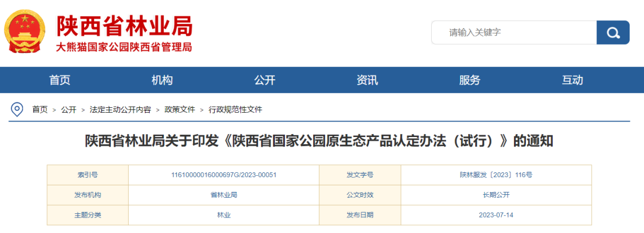Click the 主题分类 label cell

coord(88,215)
